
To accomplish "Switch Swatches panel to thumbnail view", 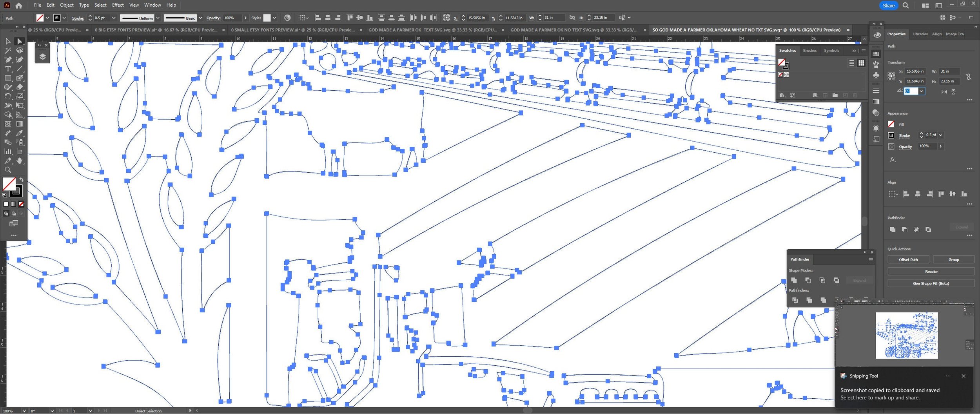I will click(861, 63).
